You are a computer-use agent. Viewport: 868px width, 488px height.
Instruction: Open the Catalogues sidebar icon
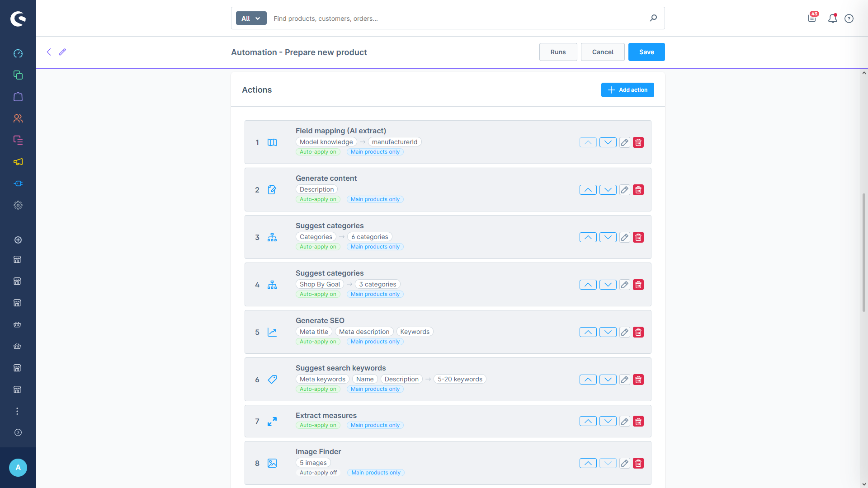click(x=18, y=75)
